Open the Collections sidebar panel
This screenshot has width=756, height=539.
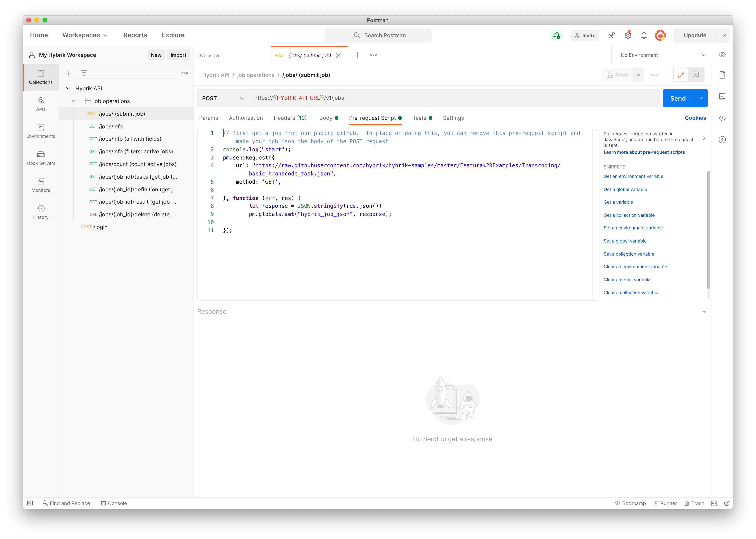[41, 77]
